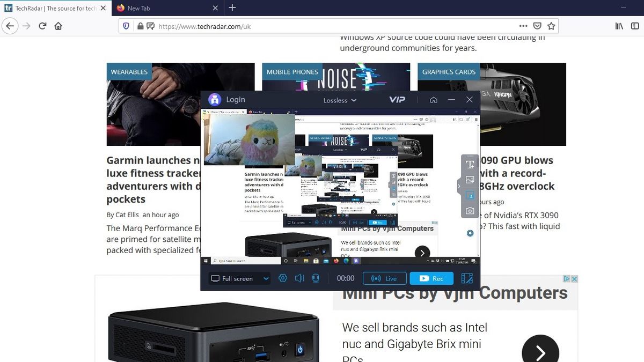The width and height of the screenshot is (644, 362).
Task: Start recording with the Rec button
Action: click(431, 278)
